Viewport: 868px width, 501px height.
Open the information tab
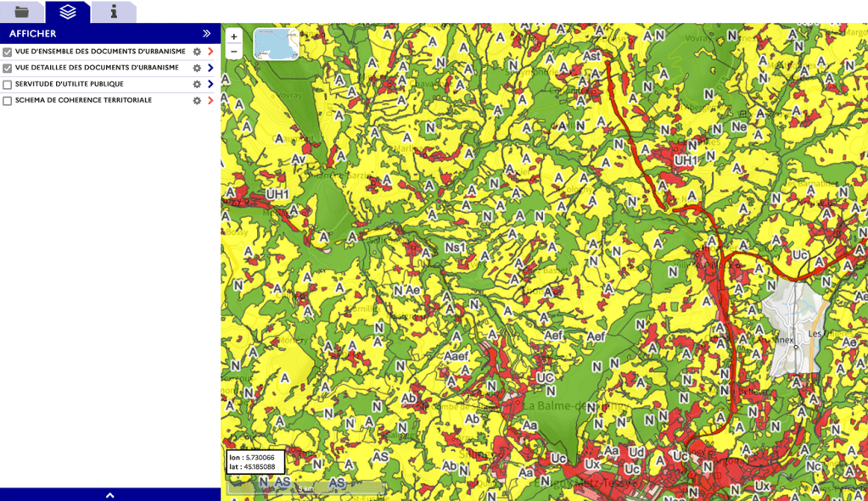click(114, 12)
